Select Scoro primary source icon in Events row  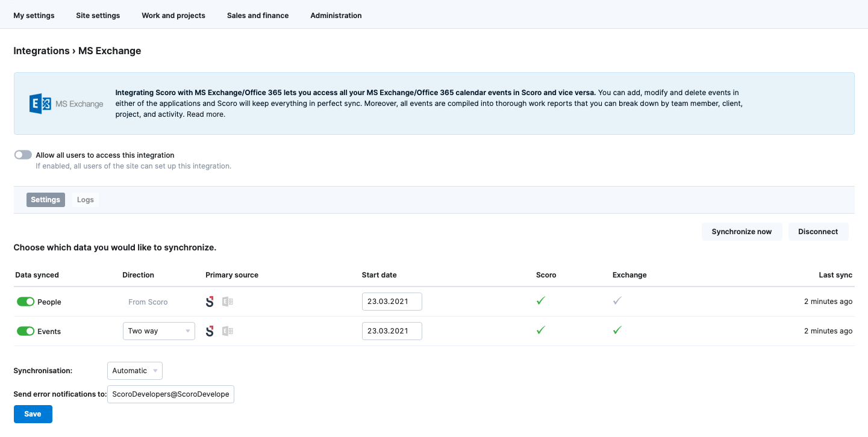[210, 331]
